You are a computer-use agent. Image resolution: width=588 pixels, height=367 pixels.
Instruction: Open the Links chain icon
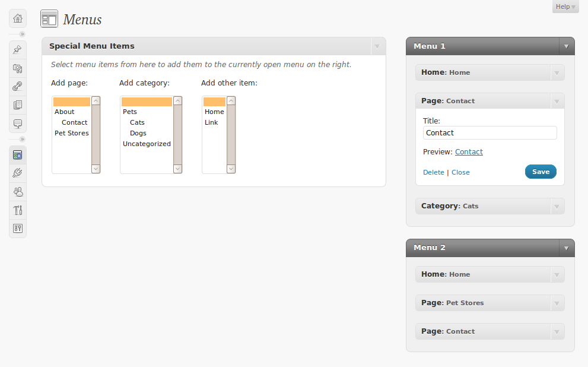pos(18,87)
